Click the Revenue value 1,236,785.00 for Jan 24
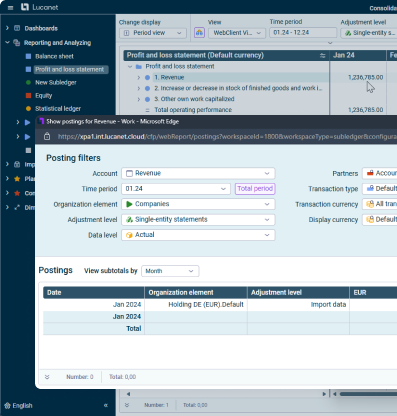 [365, 77]
